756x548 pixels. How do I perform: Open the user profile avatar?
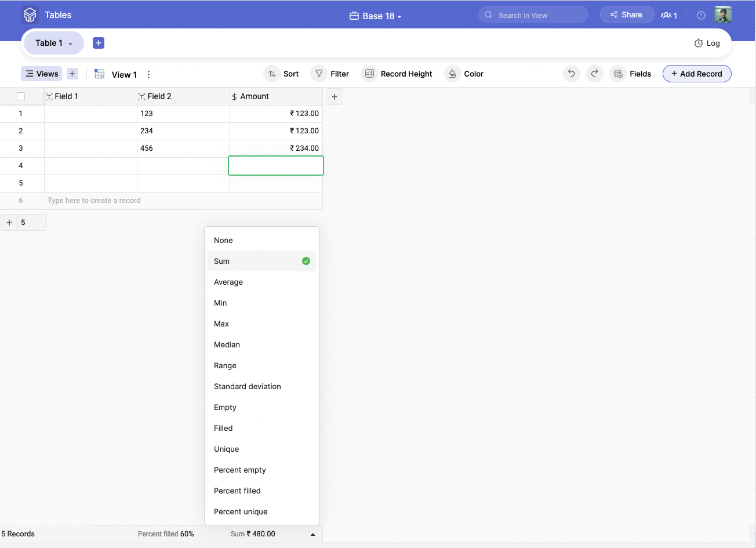[723, 15]
